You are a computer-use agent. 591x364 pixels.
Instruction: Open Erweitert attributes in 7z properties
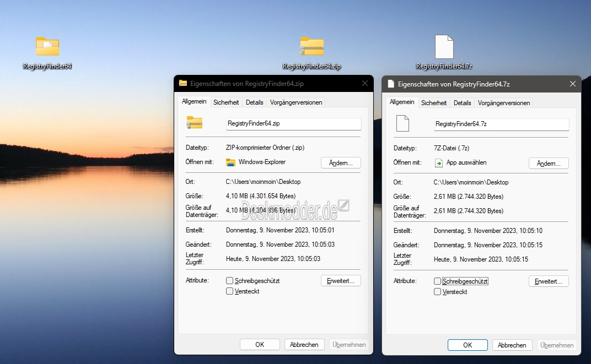[549, 281]
